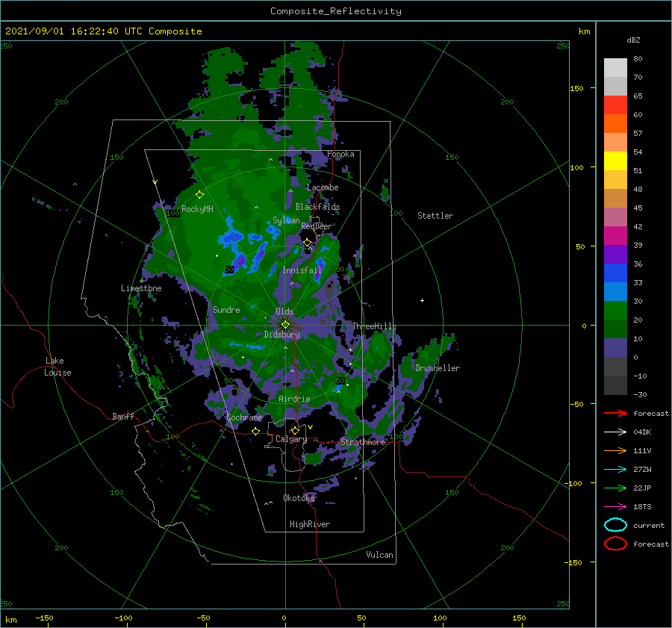
Task: Click the Ponoka town label
Action: pos(340,154)
